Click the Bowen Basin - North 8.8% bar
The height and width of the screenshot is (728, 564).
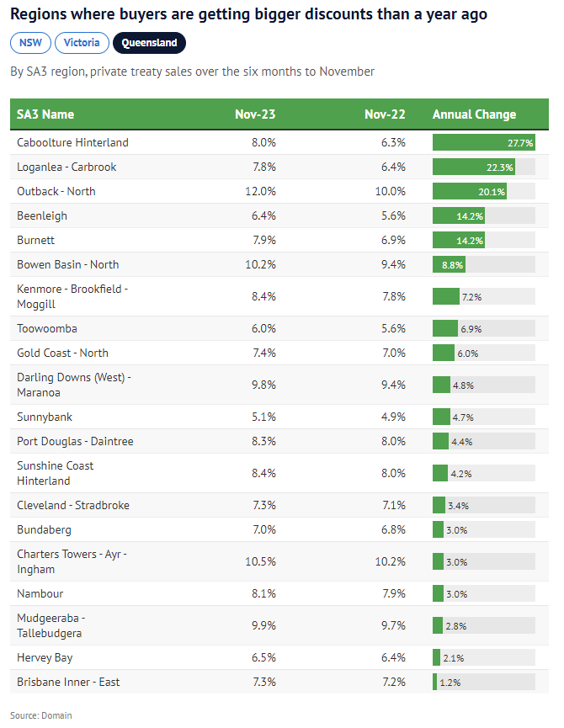click(x=449, y=264)
